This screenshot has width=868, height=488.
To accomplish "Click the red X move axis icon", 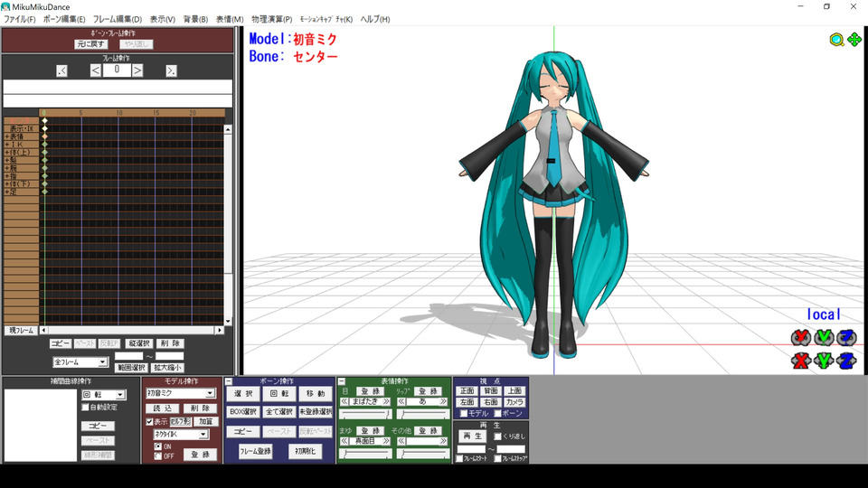I will click(800, 361).
